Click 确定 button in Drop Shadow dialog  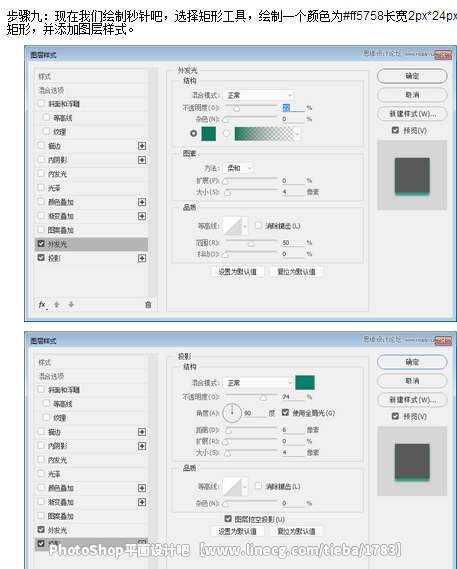tap(412, 362)
